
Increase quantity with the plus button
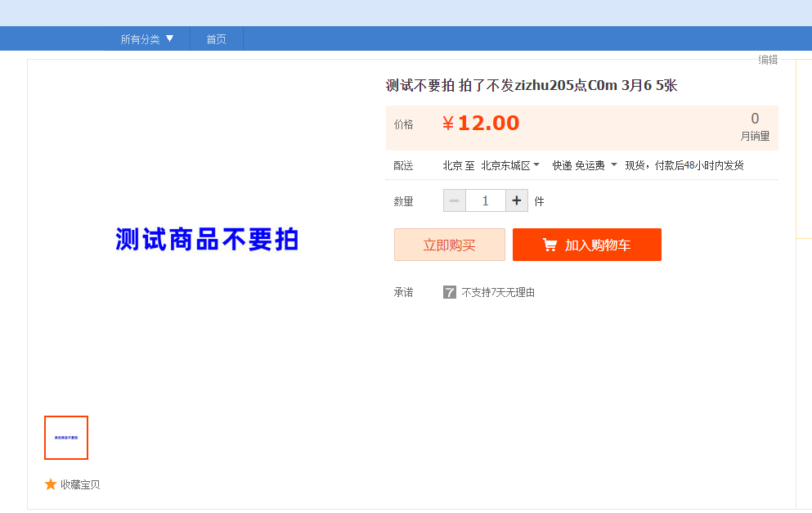[x=517, y=200]
